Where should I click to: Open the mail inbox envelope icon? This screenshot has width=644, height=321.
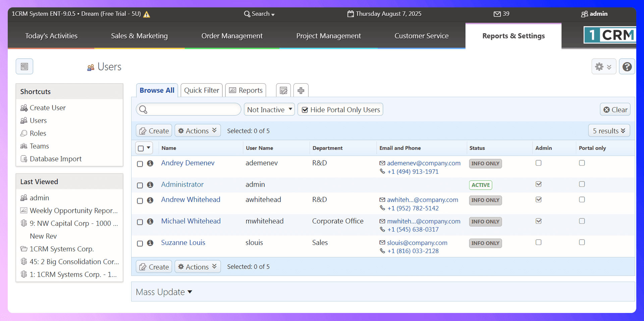pos(497,14)
